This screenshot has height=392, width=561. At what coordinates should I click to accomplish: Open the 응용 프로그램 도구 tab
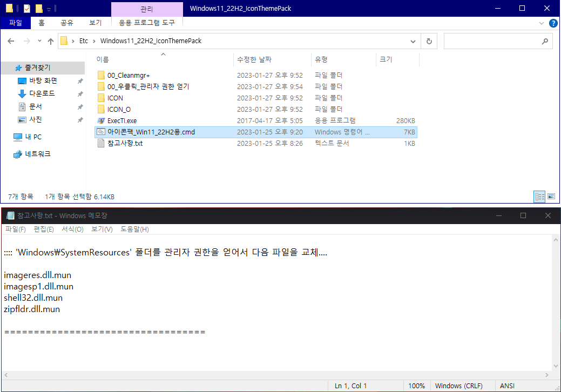coord(147,23)
